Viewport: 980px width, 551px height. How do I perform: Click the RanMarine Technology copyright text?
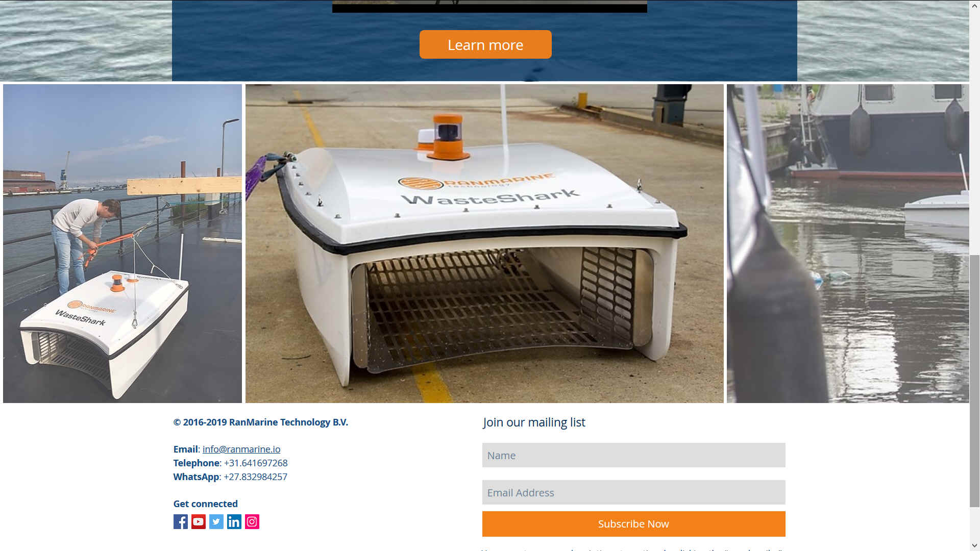tap(261, 422)
